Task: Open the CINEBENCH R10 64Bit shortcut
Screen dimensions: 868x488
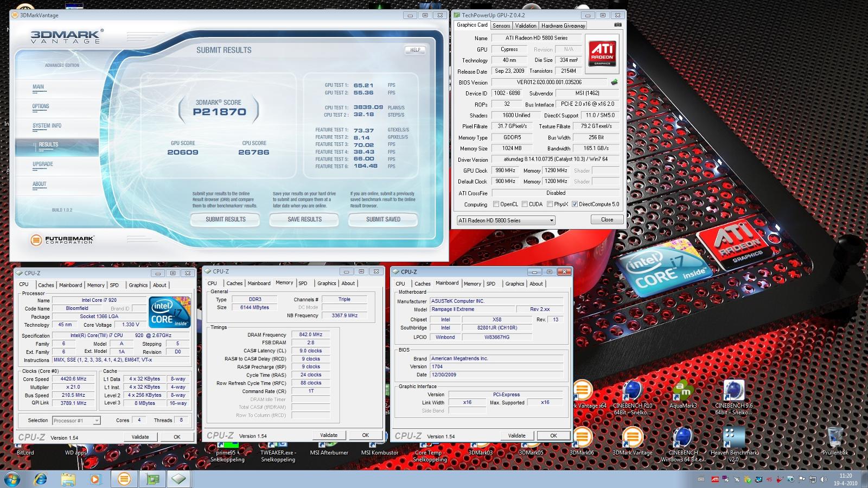Action: (633, 398)
